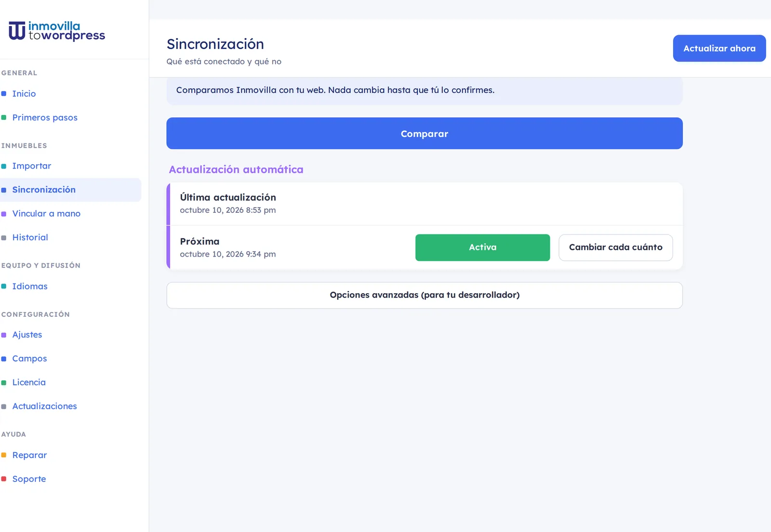Click the red dot beside Soporte
771x532 pixels.
4,479
